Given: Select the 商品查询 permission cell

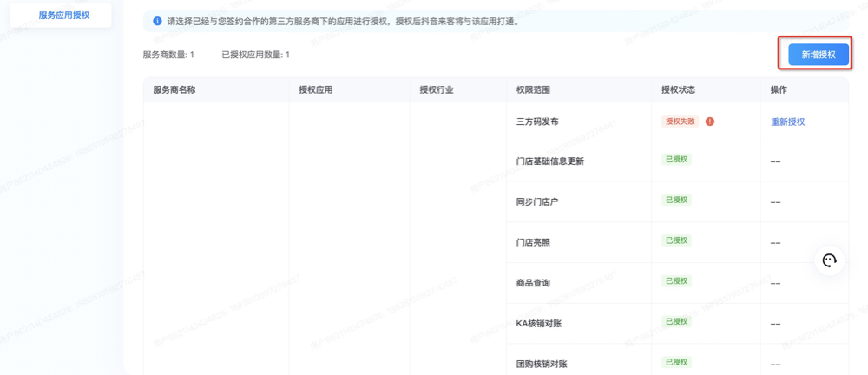Looking at the screenshot, I should point(579,283).
